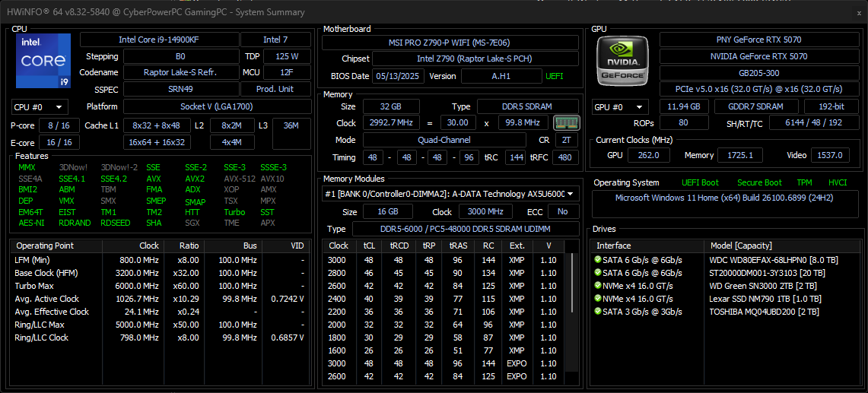This screenshot has width=868, height=393.
Task: Click status icon beside TOSHIBA MQ04UBD200
Action: pos(597,312)
